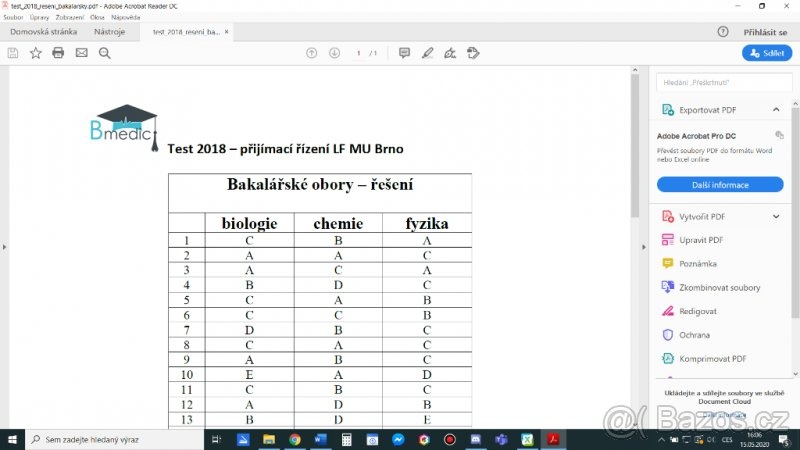Open Discord from the taskbar

pyautogui.click(x=476, y=439)
